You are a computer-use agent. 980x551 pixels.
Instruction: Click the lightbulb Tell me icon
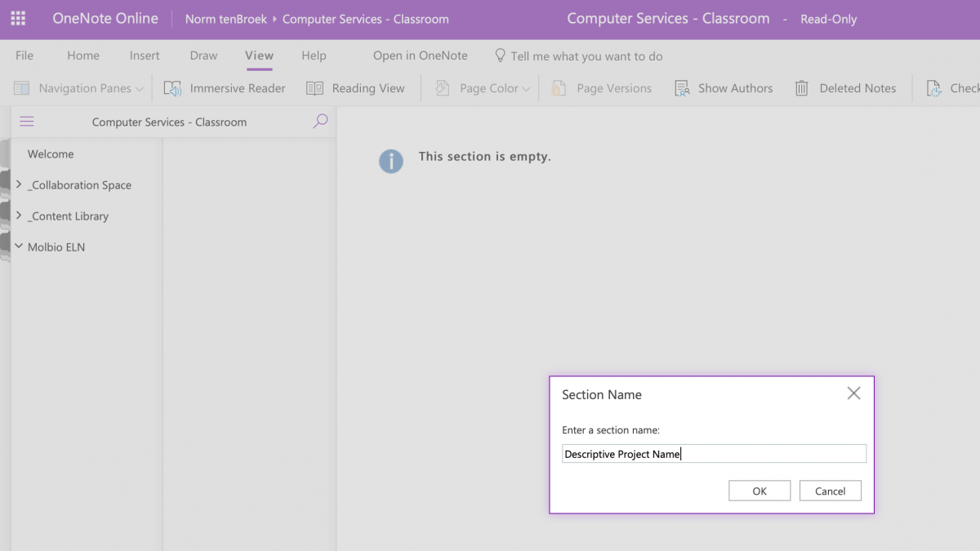point(501,56)
